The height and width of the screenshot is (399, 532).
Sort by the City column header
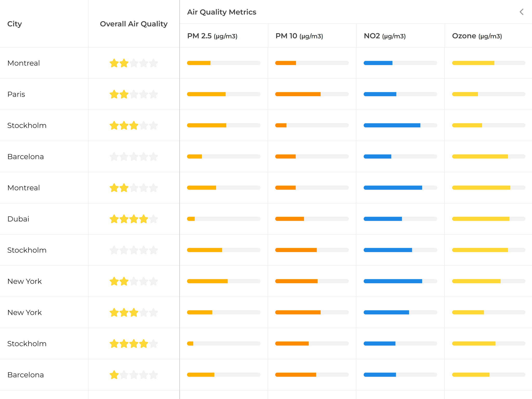[x=15, y=24]
